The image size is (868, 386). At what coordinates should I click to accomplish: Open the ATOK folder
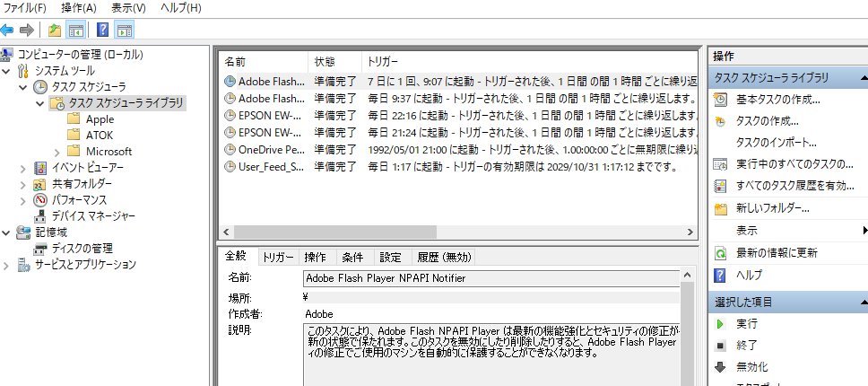tap(100, 136)
